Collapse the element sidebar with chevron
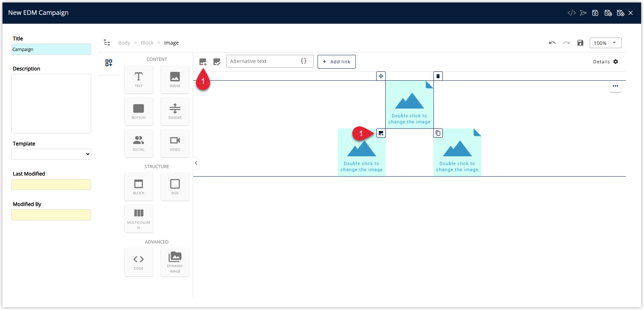Screen dimensions: 644x310 [196, 163]
